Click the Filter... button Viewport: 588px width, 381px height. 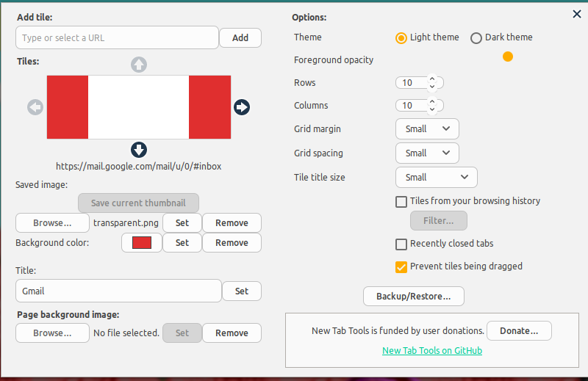coord(439,221)
